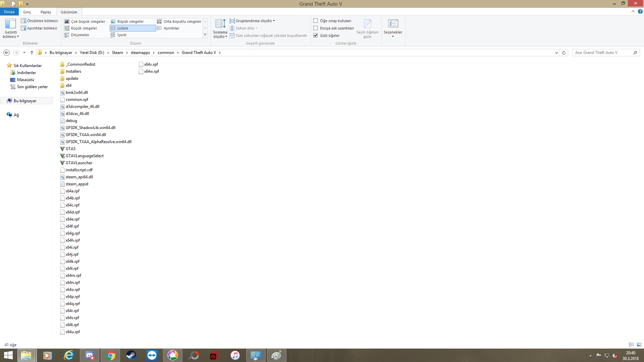Image resolution: width=644 pixels, height=362 pixels.
Task: Choose the Listele view layout
Action: [x=132, y=28]
